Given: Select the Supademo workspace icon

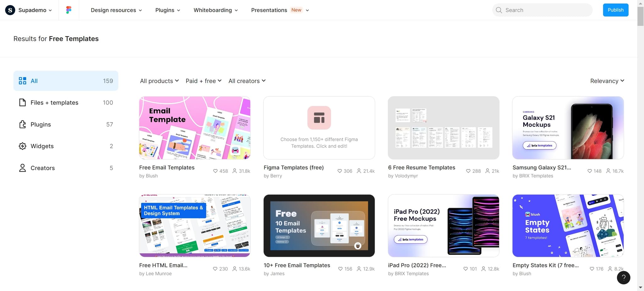Looking at the screenshot, I should (10, 10).
